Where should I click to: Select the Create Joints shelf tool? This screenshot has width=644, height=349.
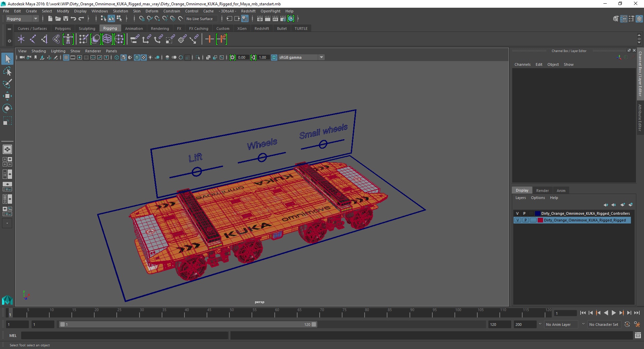pos(33,39)
